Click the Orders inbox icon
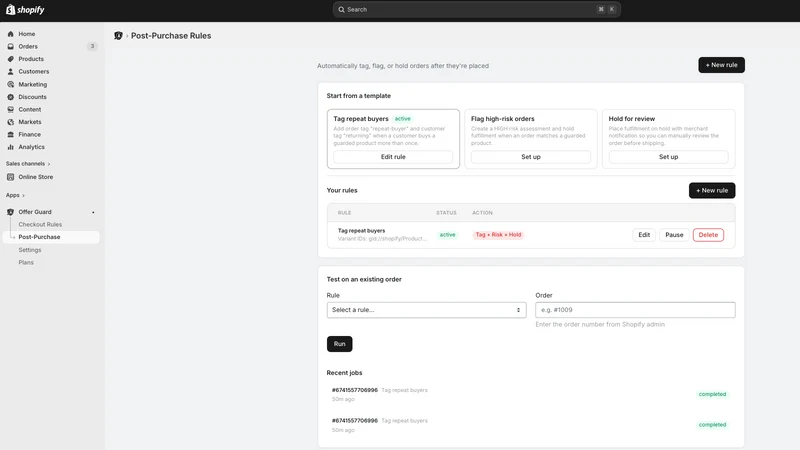Image resolution: width=800 pixels, height=450 pixels. tap(10, 46)
